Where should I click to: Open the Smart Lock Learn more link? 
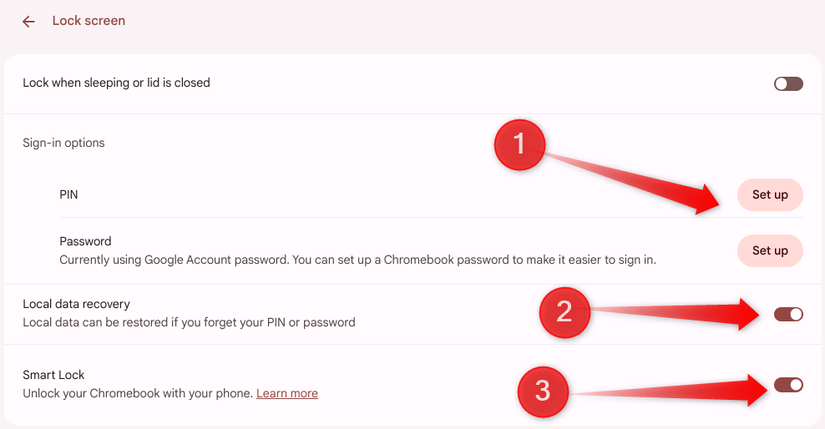[287, 394]
